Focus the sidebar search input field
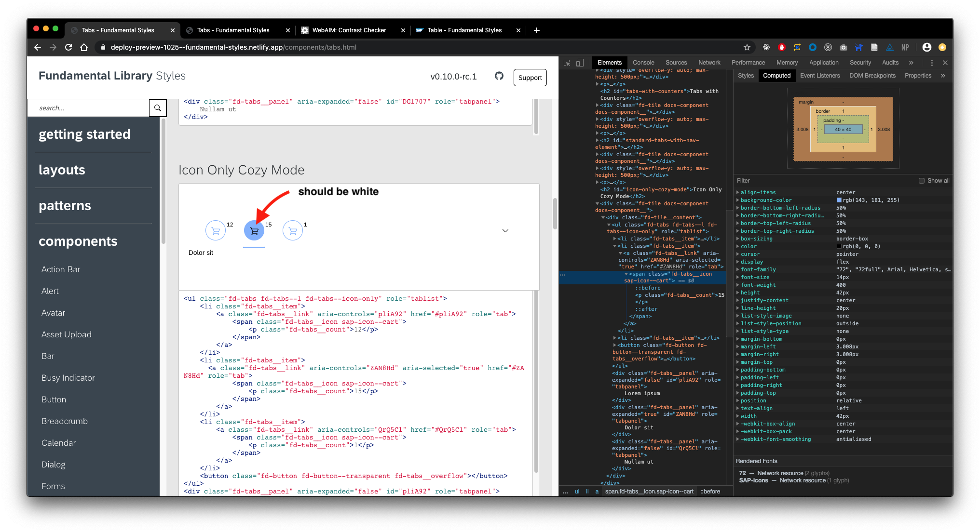The image size is (980, 532). [89, 108]
